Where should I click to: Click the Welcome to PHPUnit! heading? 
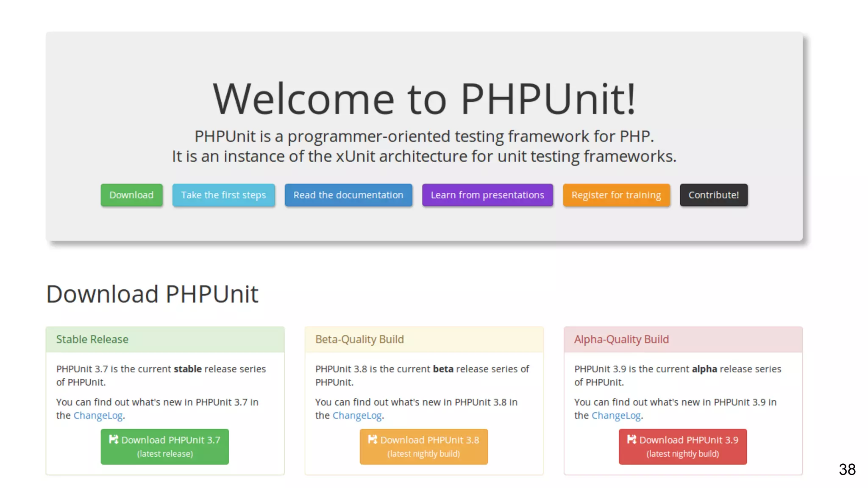pyautogui.click(x=424, y=99)
